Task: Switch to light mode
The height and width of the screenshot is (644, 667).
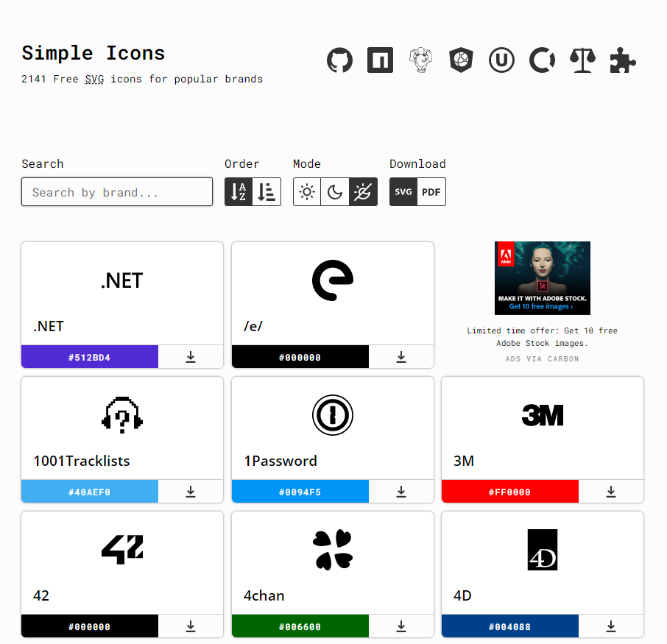Action: pos(307,192)
